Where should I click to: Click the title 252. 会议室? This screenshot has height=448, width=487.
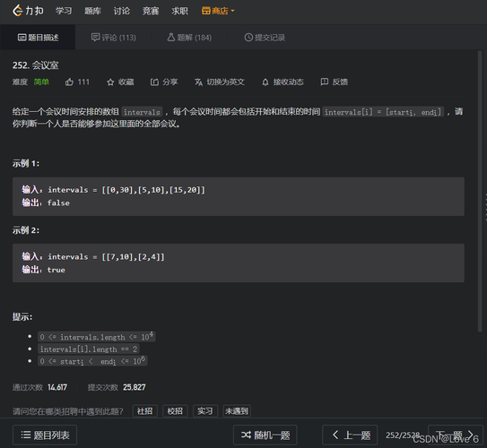(35, 65)
